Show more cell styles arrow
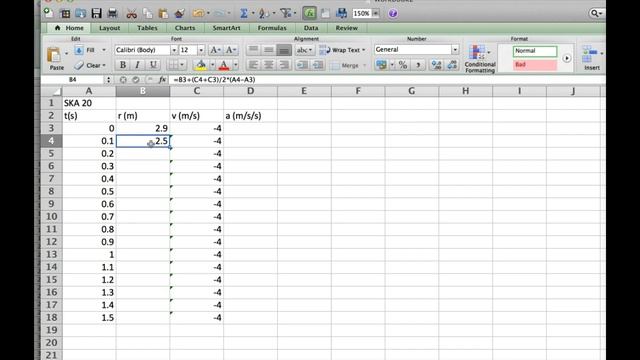 (567, 58)
